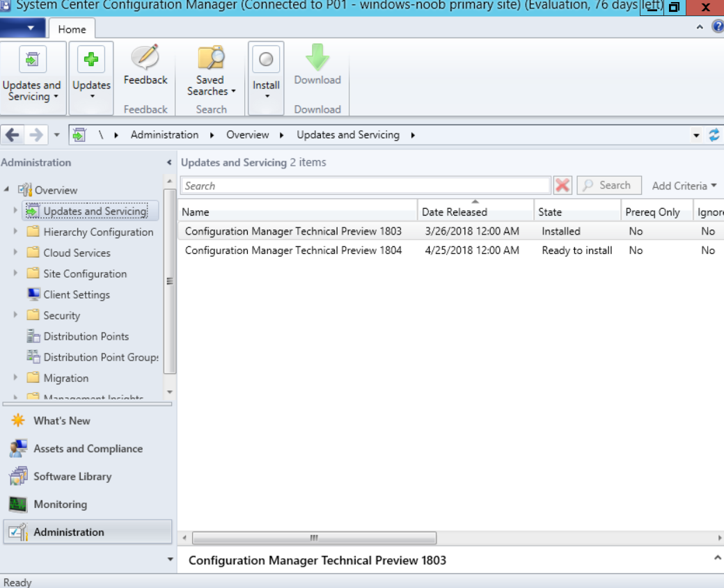
Task: Expand the Cloud Services tree node
Action: click(15, 252)
